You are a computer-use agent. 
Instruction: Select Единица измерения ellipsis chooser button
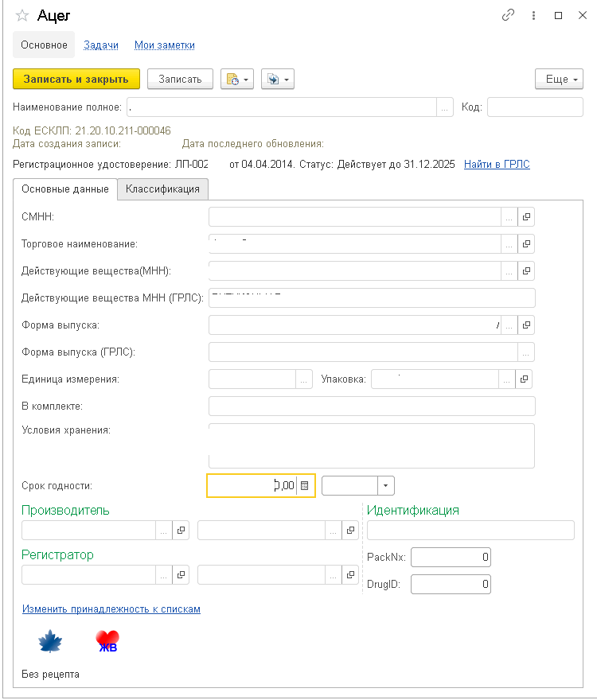(x=304, y=379)
